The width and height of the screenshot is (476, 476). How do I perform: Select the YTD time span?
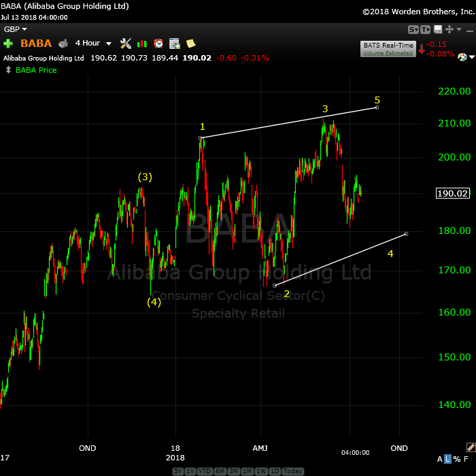(x=205, y=471)
